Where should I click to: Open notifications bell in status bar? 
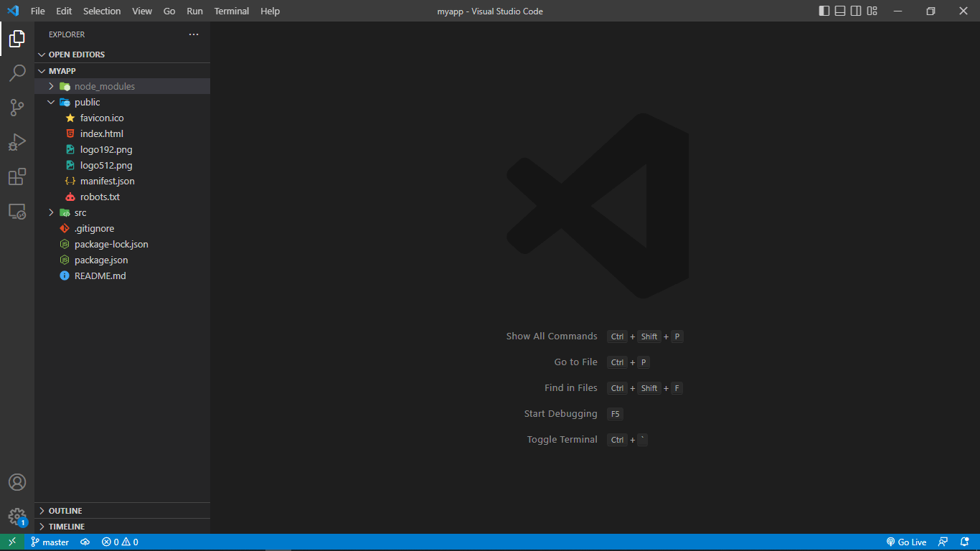965,542
